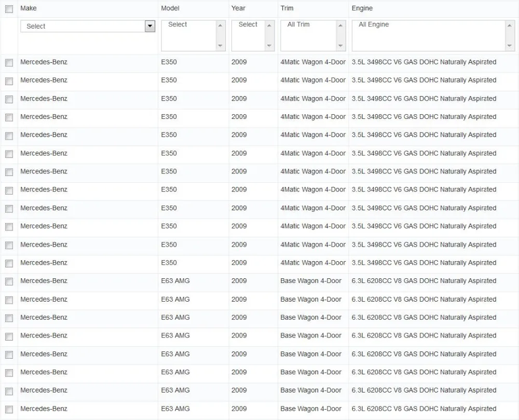Click Trim listbox scroll-down arrow
Screen dimensions: 519x420
click(x=340, y=46)
